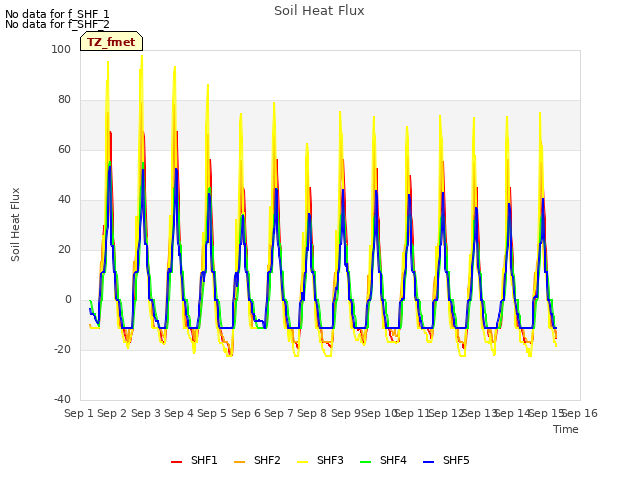Click the 100 y-axis tick label
The height and width of the screenshot is (480, 640).
tap(61, 49)
